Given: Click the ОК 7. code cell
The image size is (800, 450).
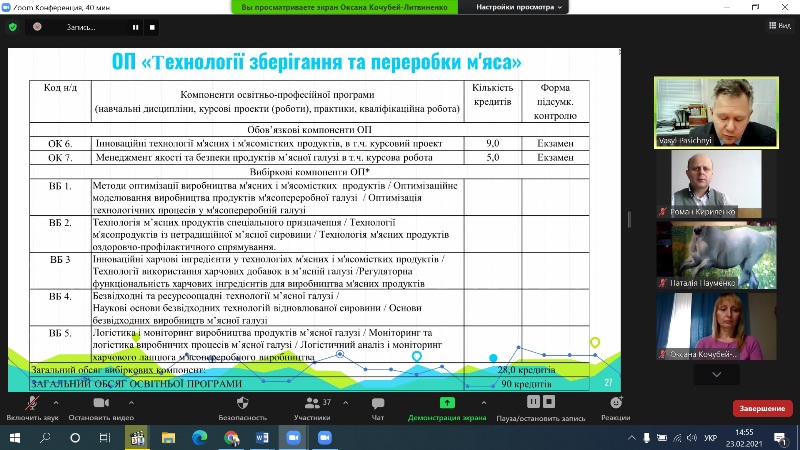Looking at the screenshot, I should 60,158.
